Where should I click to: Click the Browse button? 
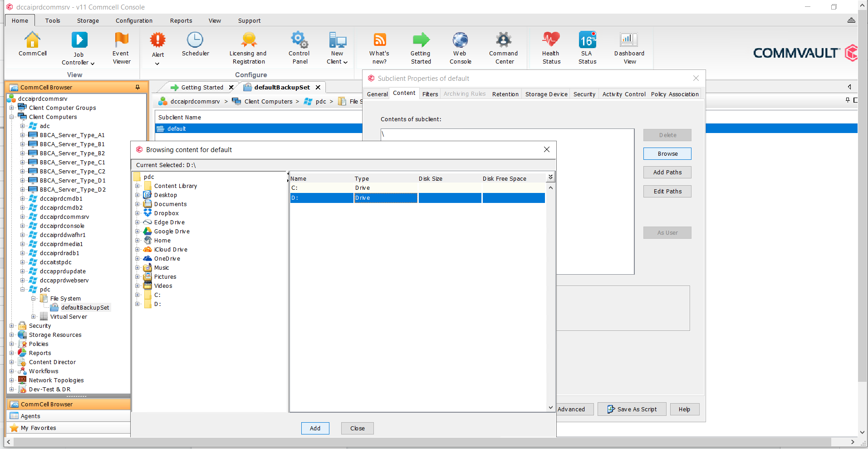[x=667, y=153]
